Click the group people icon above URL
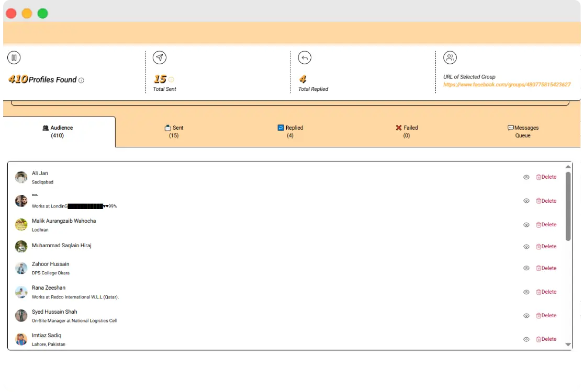This screenshot has width=584, height=392. pos(450,57)
